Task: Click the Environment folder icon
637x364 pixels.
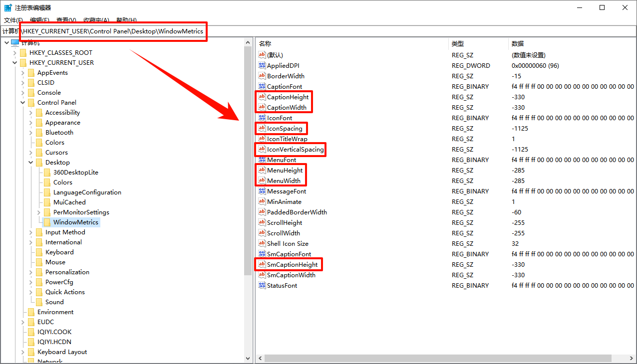Action: pyautogui.click(x=31, y=312)
